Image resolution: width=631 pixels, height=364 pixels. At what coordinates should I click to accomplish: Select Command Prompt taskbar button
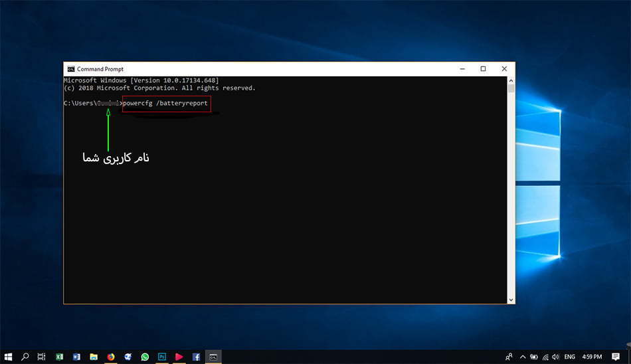pos(213,357)
